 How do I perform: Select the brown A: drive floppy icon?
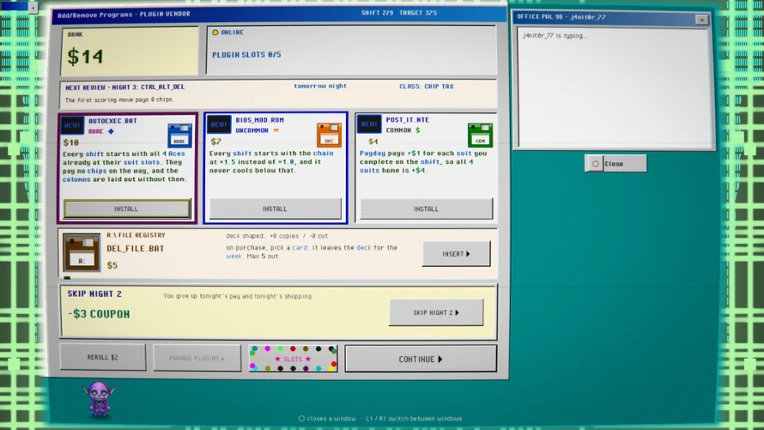(x=81, y=253)
